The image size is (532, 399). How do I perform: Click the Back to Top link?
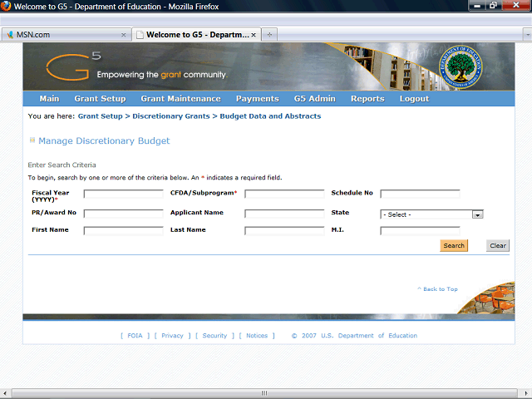[x=437, y=289]
